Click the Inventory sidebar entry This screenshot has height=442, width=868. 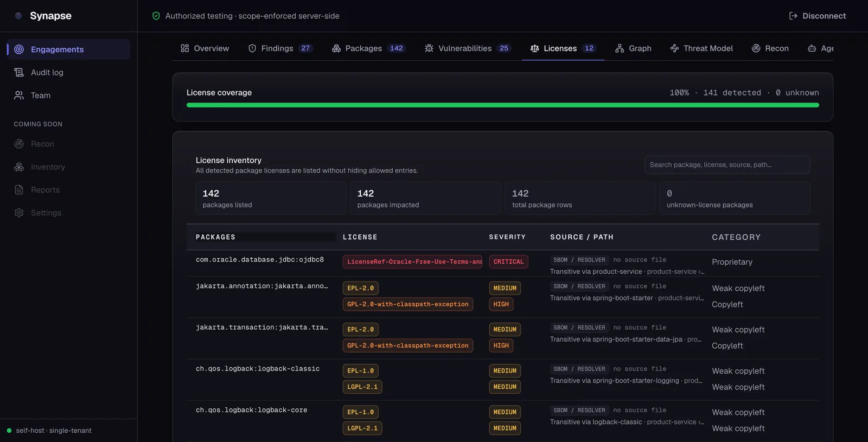point(68,167)
